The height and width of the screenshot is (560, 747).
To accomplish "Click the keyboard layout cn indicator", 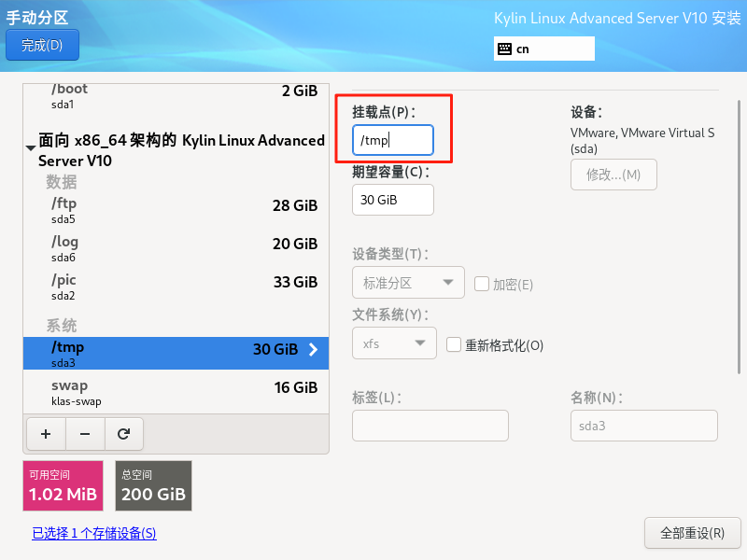I will [x=544, y=49].
